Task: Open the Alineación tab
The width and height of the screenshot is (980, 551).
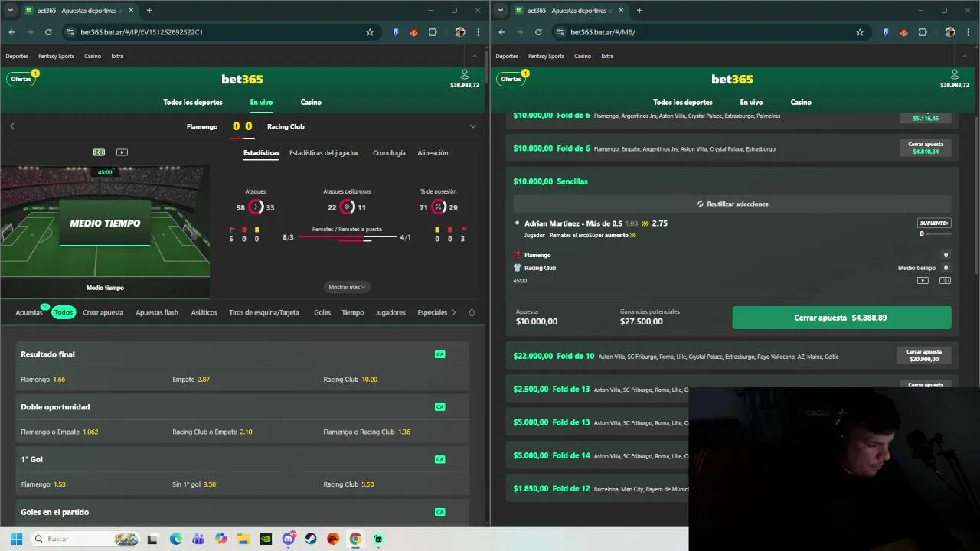Action: click(433, 152)
